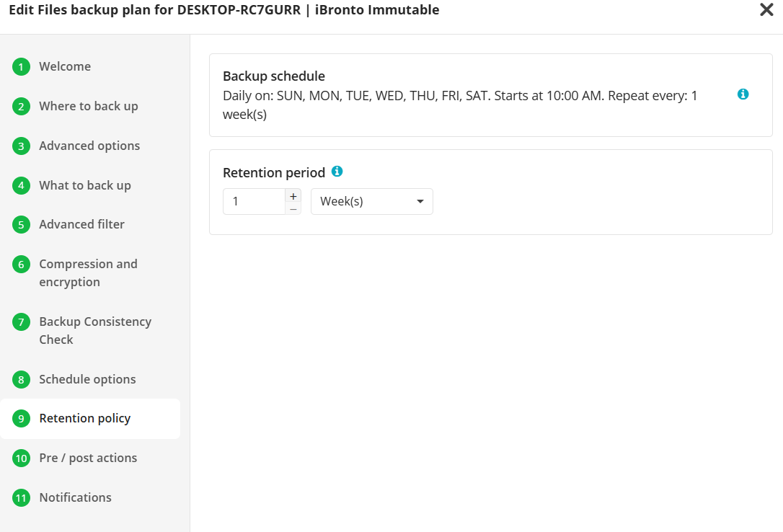The width and height of the screenshot is (783, 532).
Task: Click the step 11 green number badge
Action: point(21,498)
